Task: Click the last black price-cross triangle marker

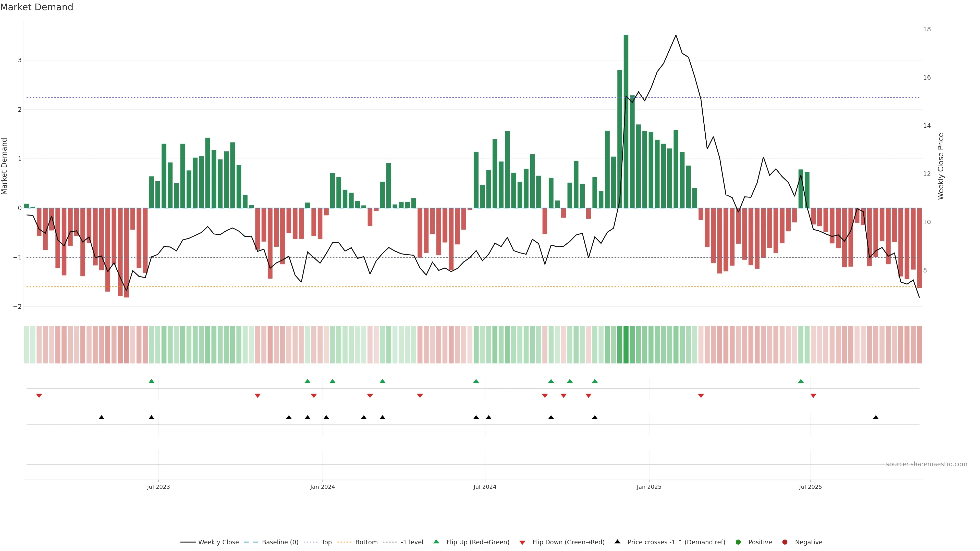Action: pos(876,418)
